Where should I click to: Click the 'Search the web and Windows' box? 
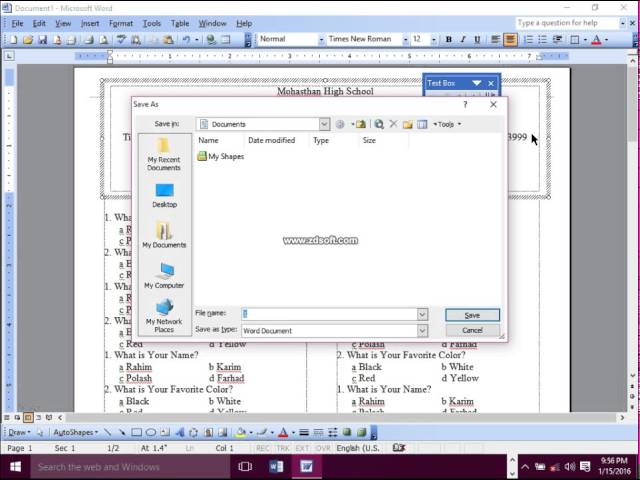click(x=130, y=467)
